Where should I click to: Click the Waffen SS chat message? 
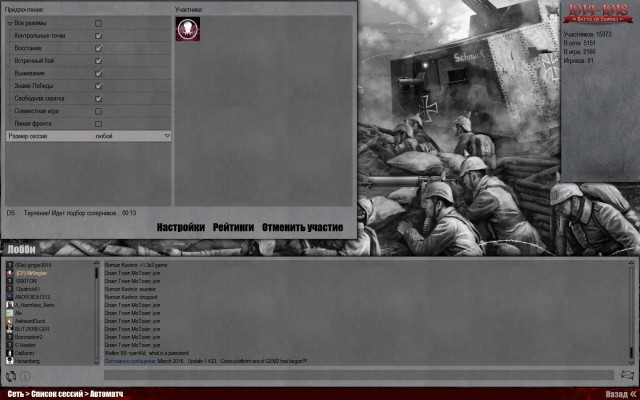pos(147,353)
